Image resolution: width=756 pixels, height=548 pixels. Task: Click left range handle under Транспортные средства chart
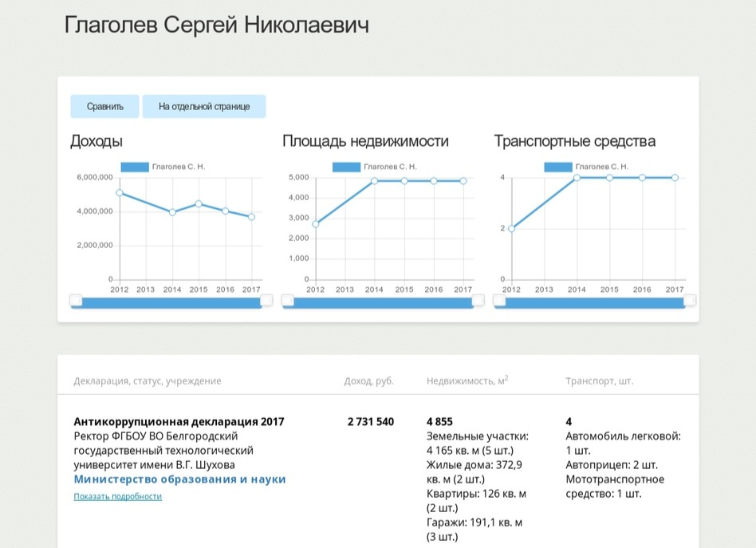pos(498,300)
